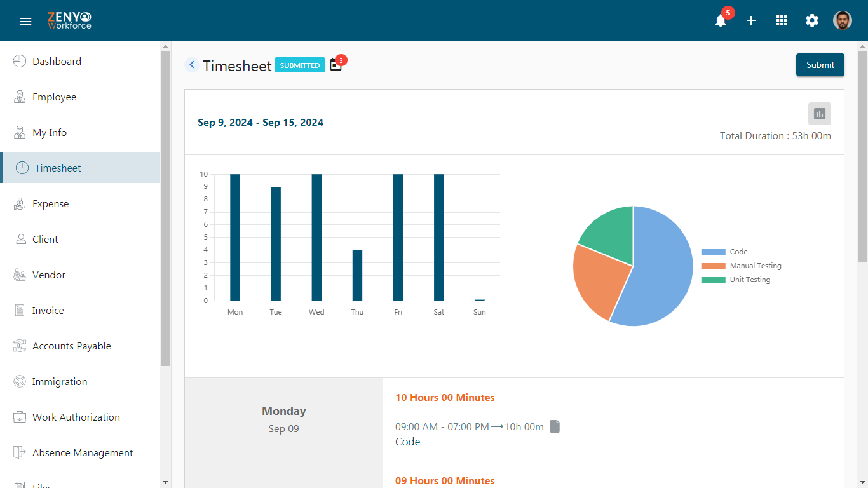Click the "Monday" day label
The width and height of the screenshot is (868, 488).
[x=284, y=411]
